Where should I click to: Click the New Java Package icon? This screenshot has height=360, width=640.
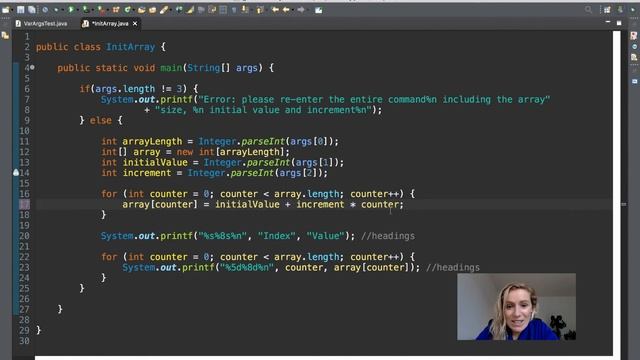pos(116,10)
